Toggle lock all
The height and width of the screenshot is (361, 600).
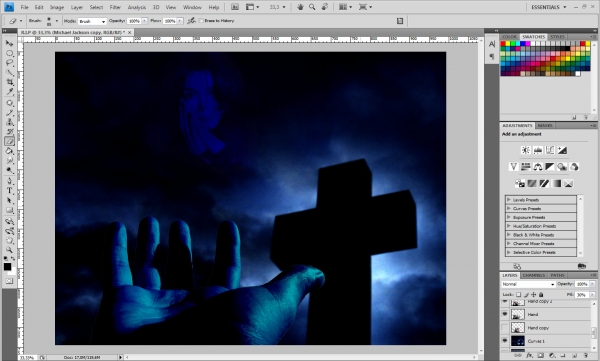541,294
